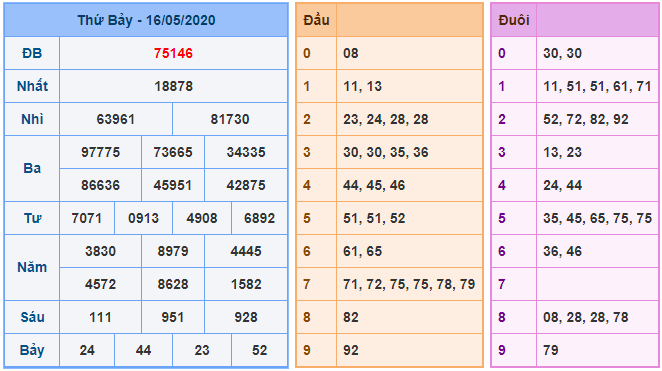Click Đuôi values 52, 72, 82, 92
Screen dimensions: 662x371
tap(586, 119)
